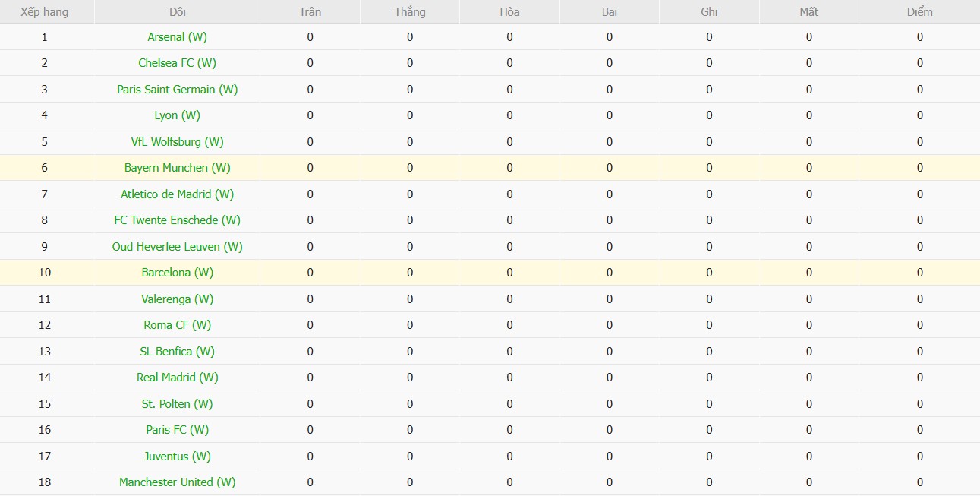Open the St. Polten (W) link
This screenshot has height=496, width=980.
click(177, 403)
